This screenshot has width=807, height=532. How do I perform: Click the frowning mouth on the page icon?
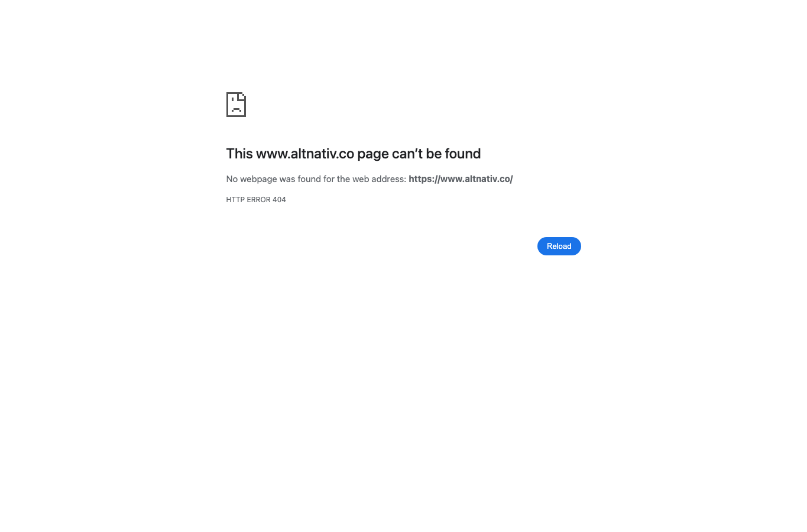[x=236, y=109]
